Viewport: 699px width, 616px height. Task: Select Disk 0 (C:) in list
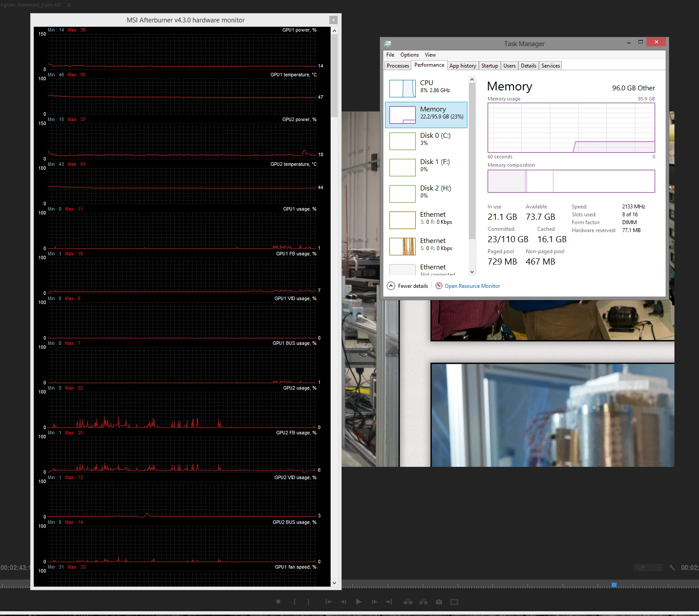coord(426,141)
